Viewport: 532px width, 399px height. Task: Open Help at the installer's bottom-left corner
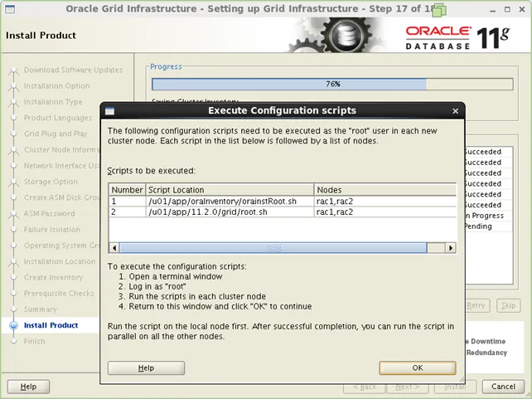(28, 387)
